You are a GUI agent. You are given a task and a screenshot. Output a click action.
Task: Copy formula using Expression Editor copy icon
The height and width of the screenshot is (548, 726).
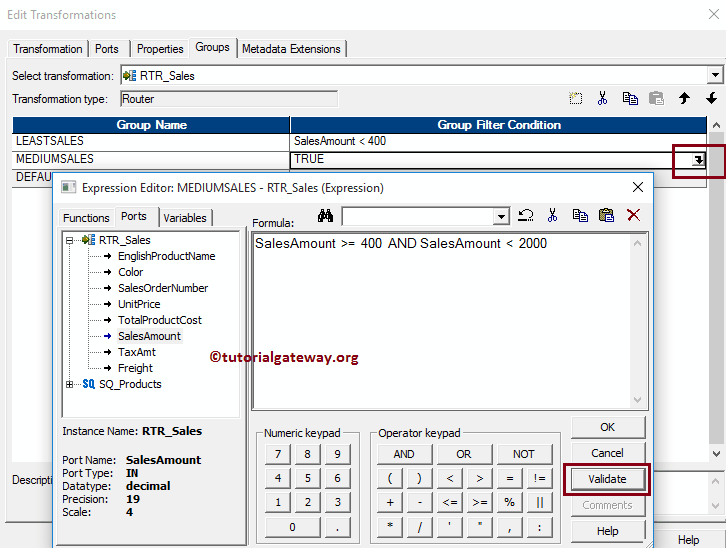coord(580,215)
